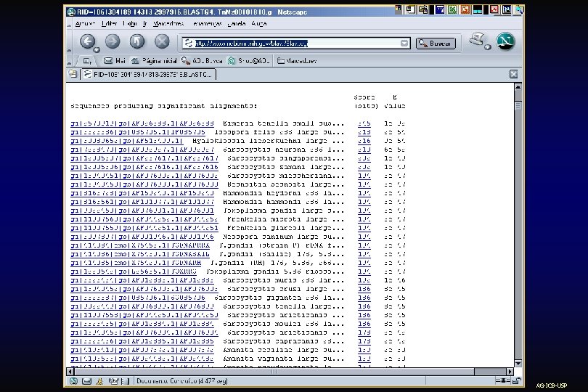Open the gi link for Hammondia heydorni
Screen dimensions: 588x392
(142, 193)
